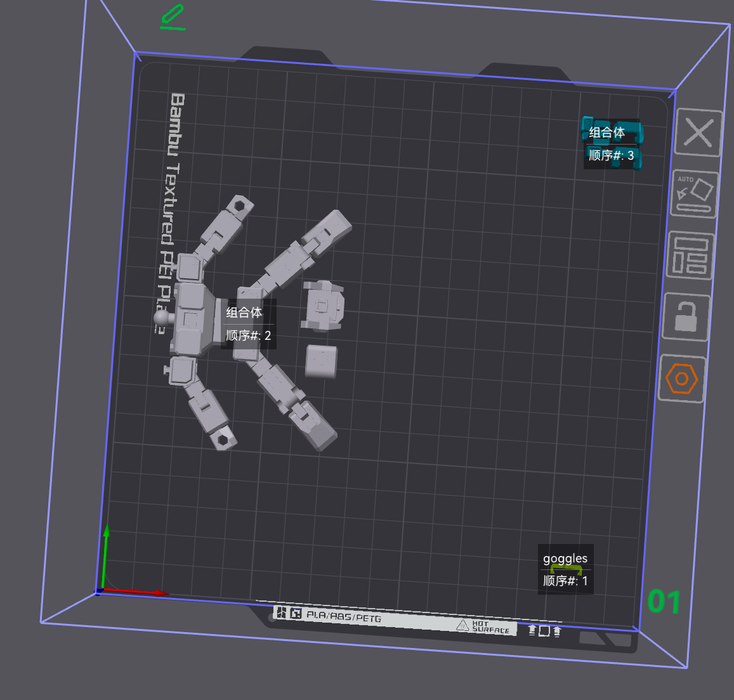Toggle the plate lock padlock icon
This screenshot has height=700, width=734.
686,317
